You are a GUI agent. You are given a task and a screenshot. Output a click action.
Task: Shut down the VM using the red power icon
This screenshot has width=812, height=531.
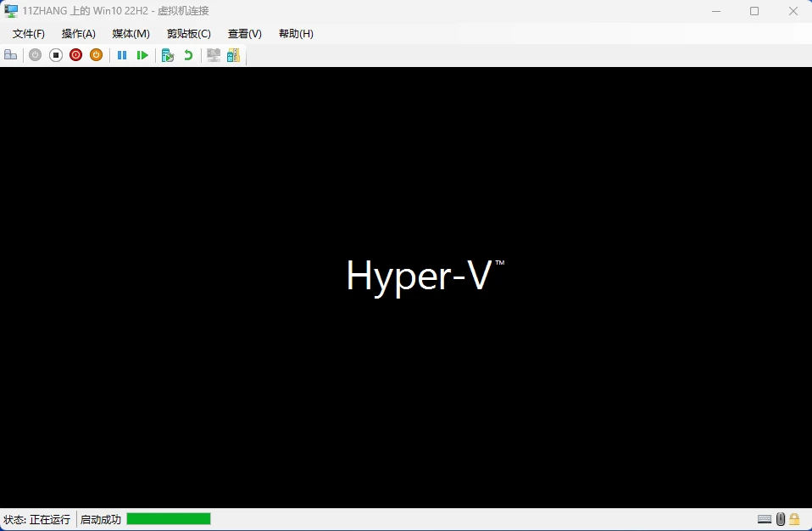click(x=75, y=55)
